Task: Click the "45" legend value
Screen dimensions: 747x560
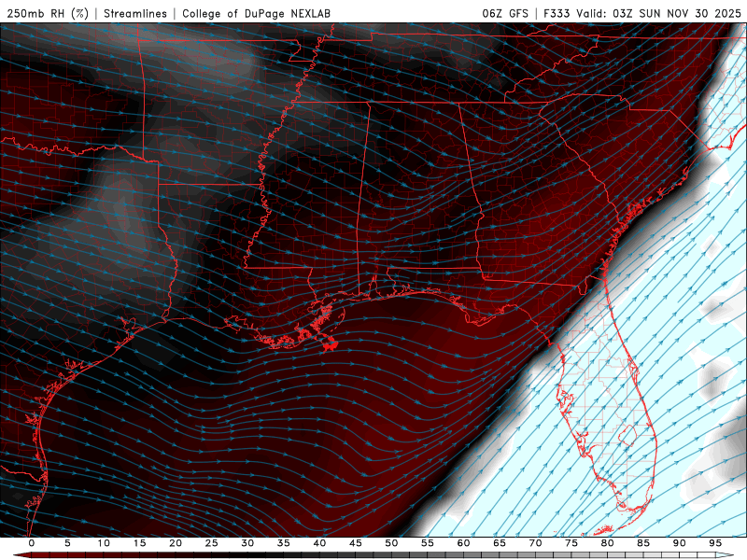Action: coord(356,543)
